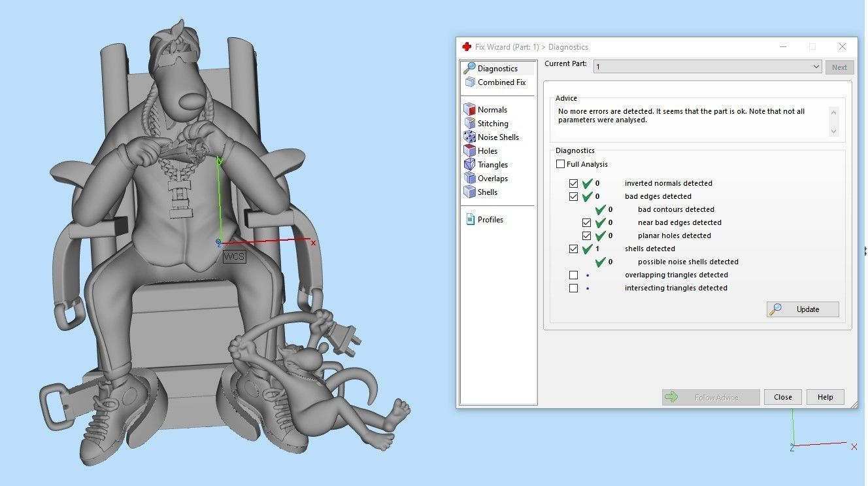Minimize the Fix Wizard window
This screenshot has height=486, width=868.
783,46
